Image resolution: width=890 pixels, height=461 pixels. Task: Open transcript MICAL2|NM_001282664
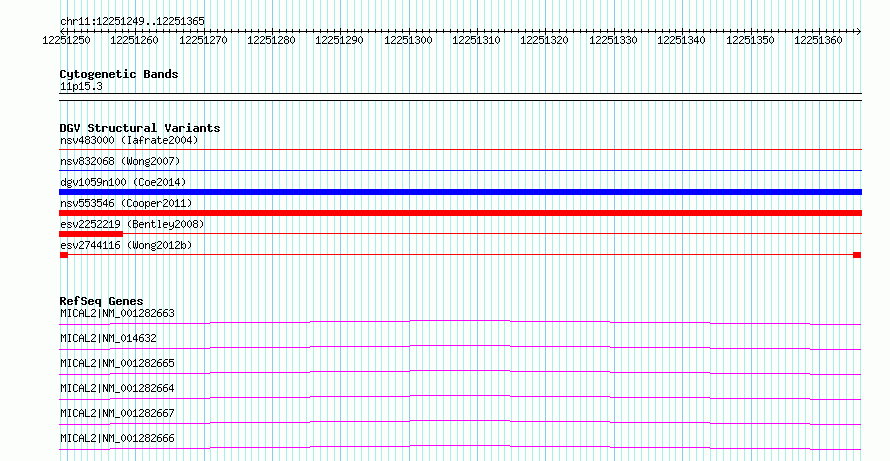[117, 388]
